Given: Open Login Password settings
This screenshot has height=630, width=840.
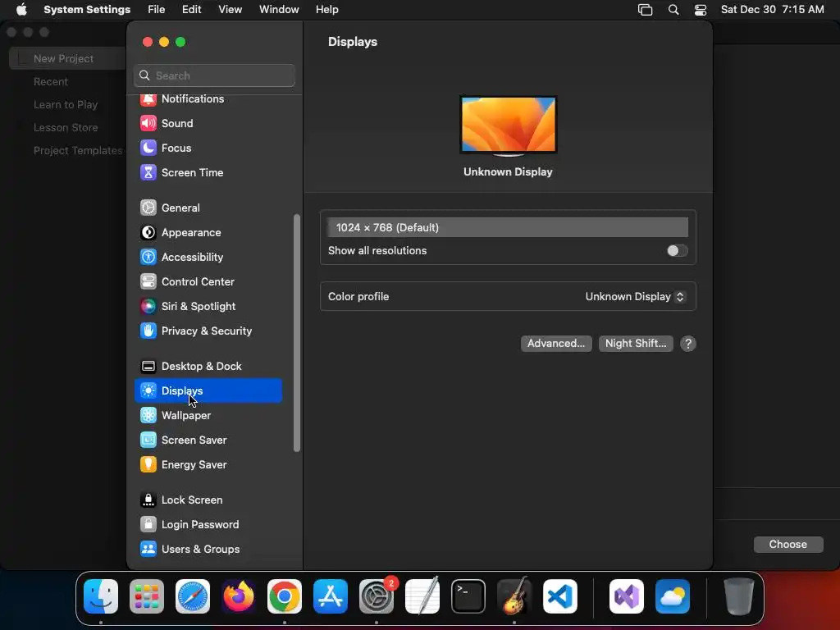Looking at the screenshot, I should [208, 525].
